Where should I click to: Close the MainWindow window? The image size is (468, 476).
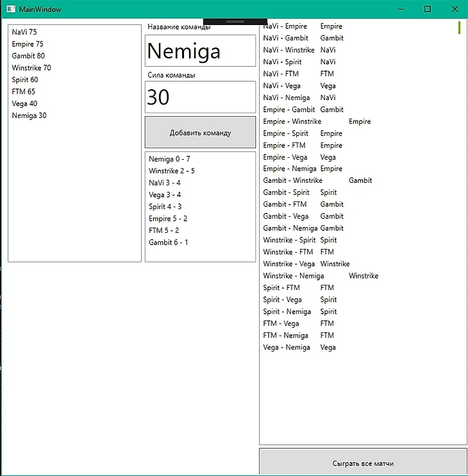[454, 9]
